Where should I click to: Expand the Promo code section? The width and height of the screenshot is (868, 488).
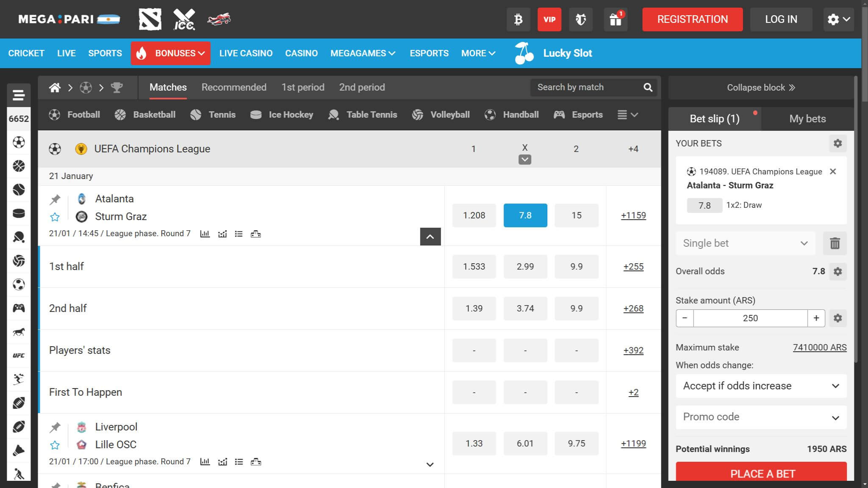pyautogui.click(x=761, y=417)
